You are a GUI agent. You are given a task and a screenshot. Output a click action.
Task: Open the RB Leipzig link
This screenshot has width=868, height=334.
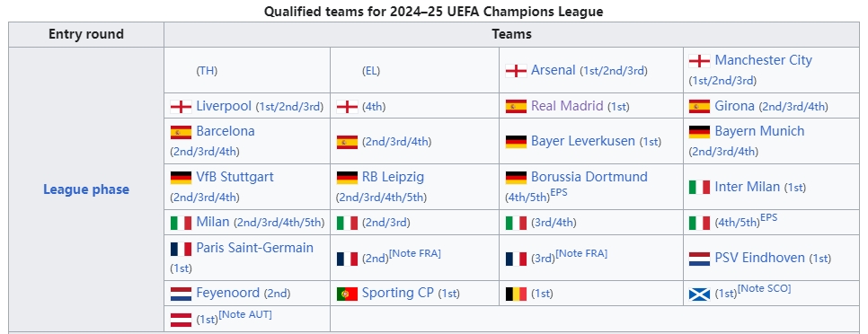pyautogui.click(x=393, y=177)
